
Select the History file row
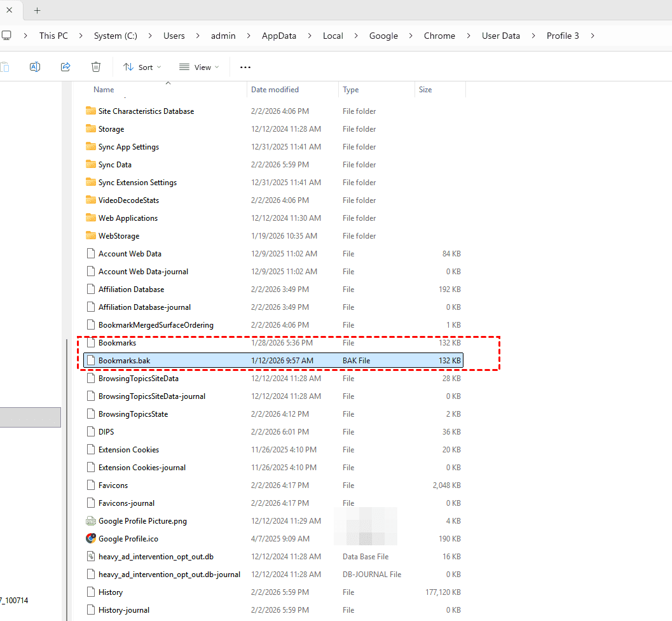(111, 592)
